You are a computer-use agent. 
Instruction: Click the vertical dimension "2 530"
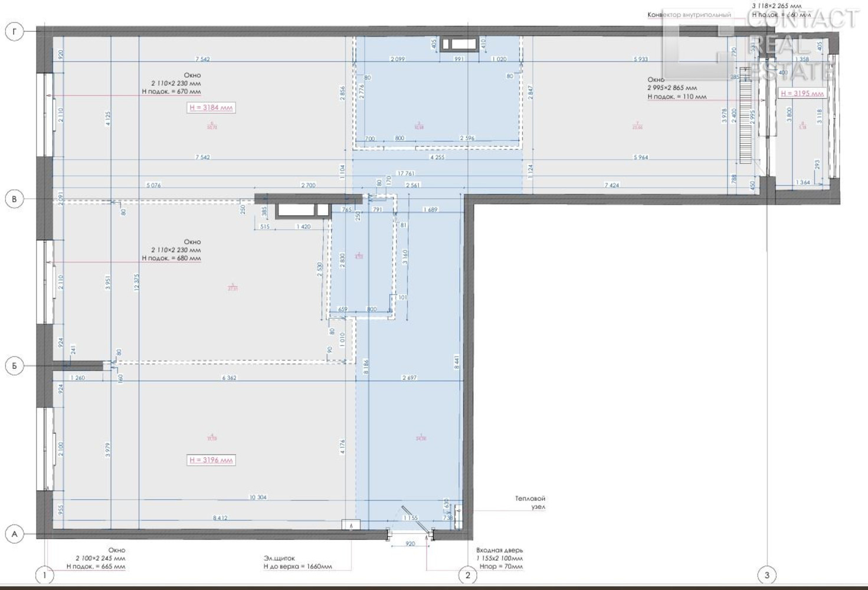pyautogui.click(x=319, y=270)
